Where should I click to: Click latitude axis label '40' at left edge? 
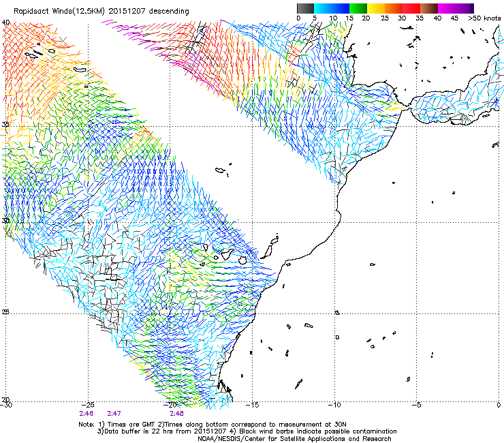5,22
